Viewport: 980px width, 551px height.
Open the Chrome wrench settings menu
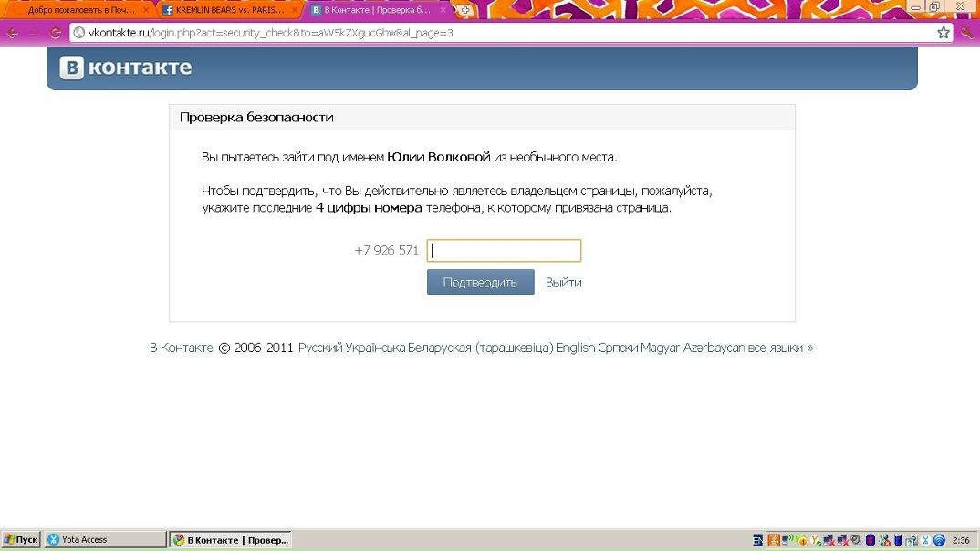[967, 33]
